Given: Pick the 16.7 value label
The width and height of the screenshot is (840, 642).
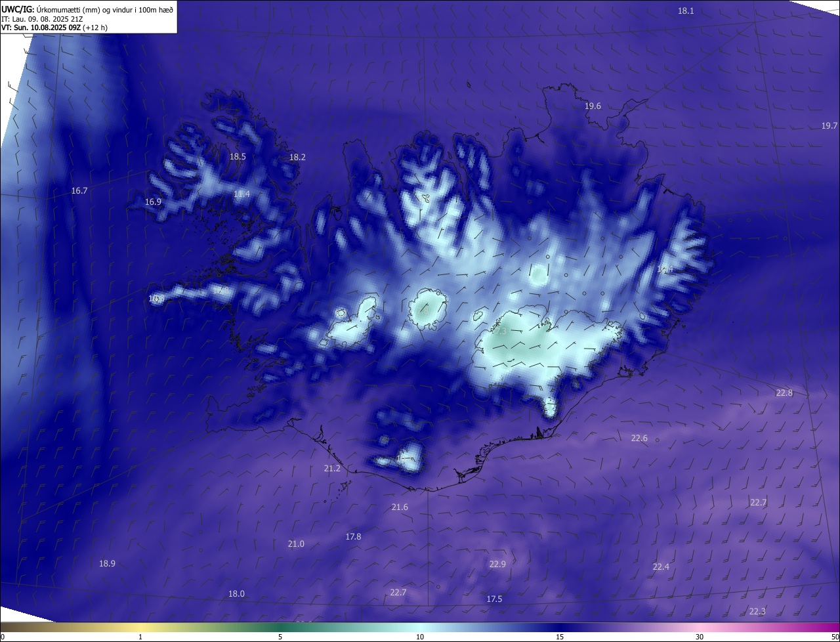Looking at the screenshot, I should tap(79, 191).
